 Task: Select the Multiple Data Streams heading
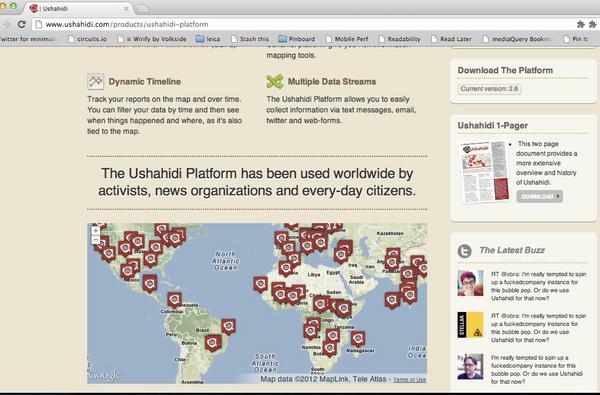pos(332,82)
